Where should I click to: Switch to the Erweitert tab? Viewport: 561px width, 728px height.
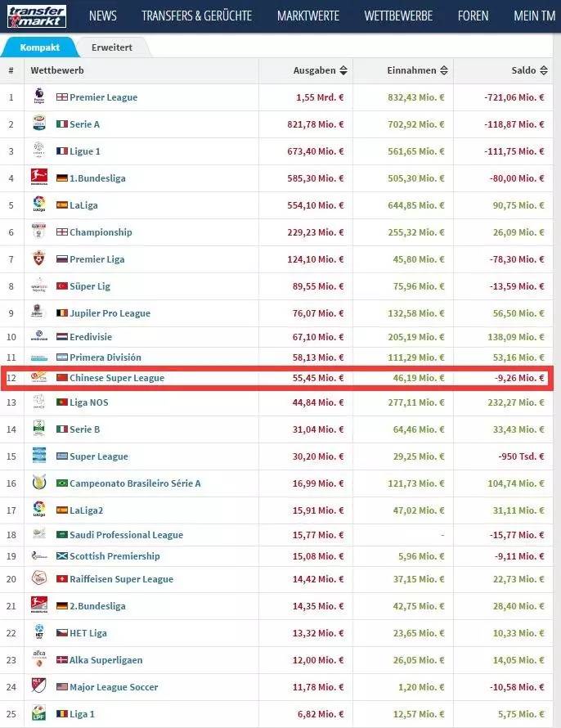[x=111, y=47]
